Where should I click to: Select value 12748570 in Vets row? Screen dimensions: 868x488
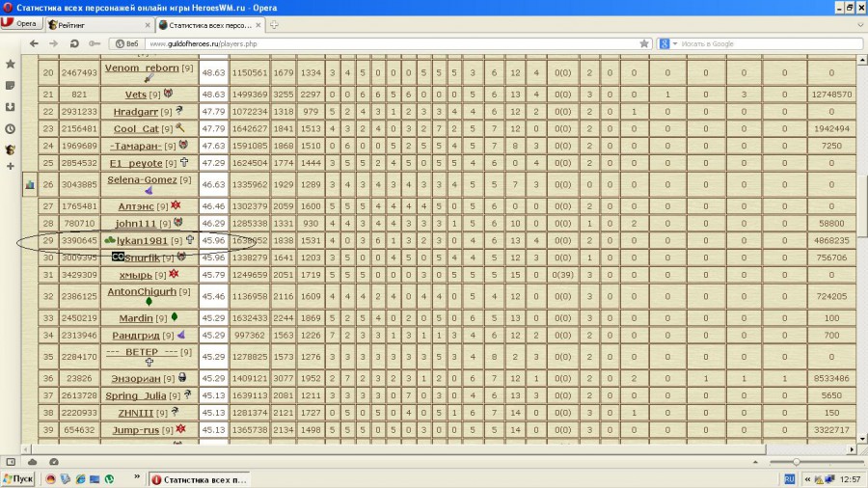(831, 95)
